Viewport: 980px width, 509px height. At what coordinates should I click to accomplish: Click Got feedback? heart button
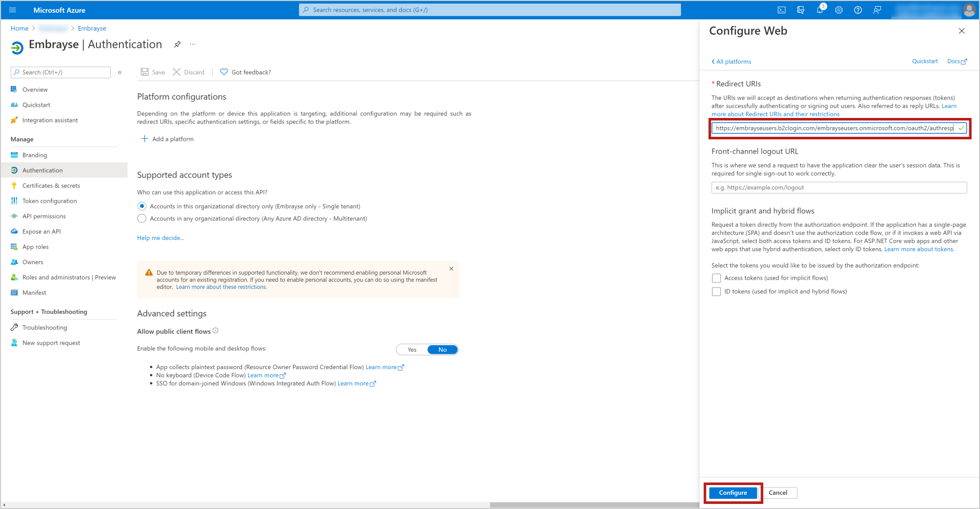[x=246, y=72]
